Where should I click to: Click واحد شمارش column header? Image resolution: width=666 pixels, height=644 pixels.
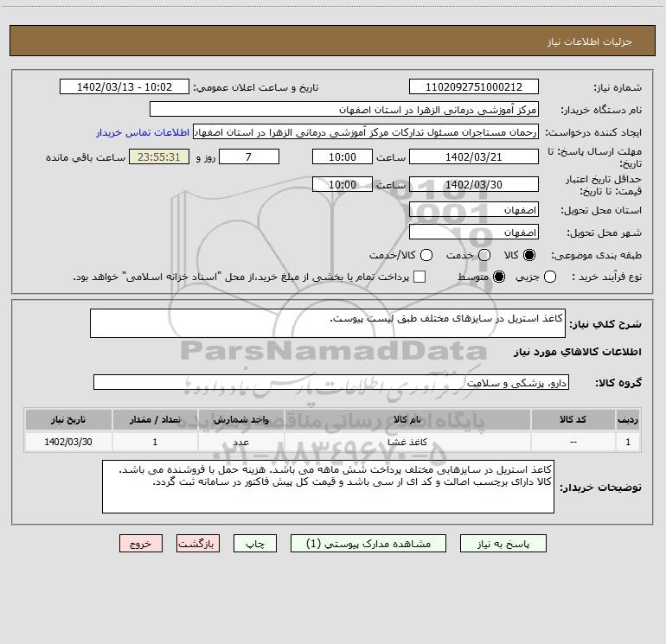[240, 419]
